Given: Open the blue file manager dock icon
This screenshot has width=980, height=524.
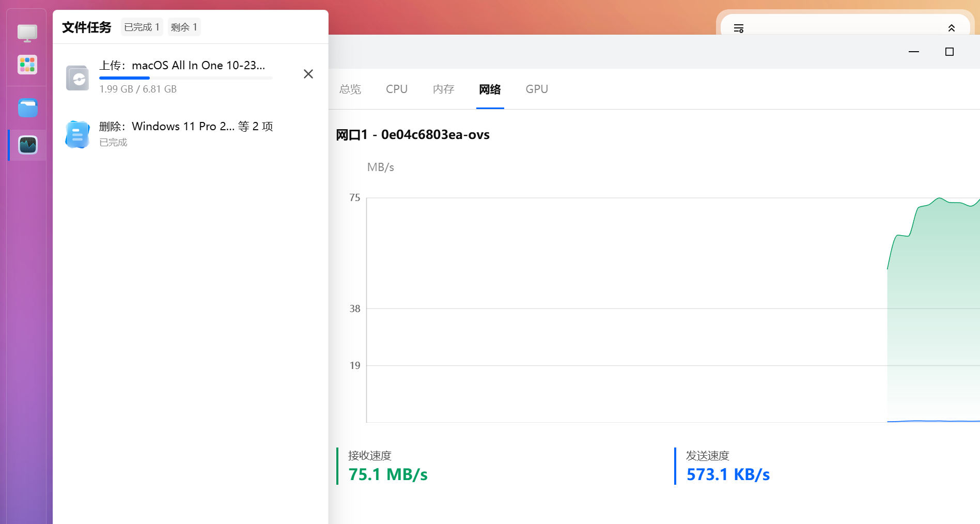Looking at the screenshot, I should 28,108.
